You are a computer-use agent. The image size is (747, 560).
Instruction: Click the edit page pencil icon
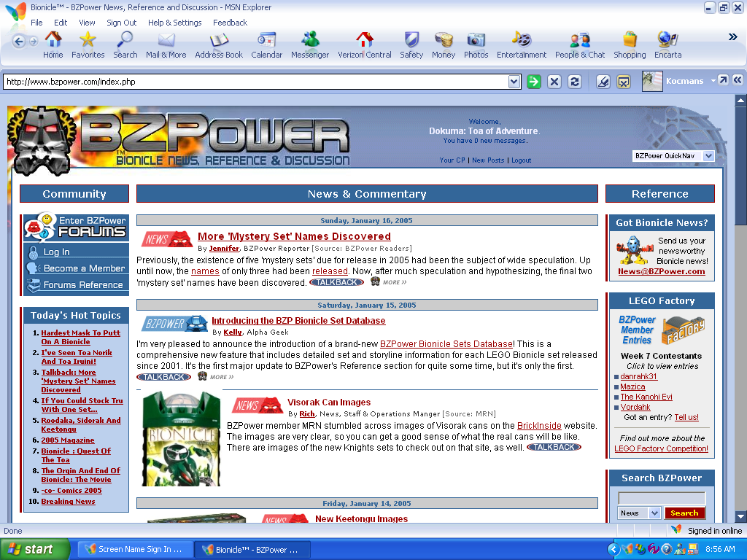coord(603,82)
